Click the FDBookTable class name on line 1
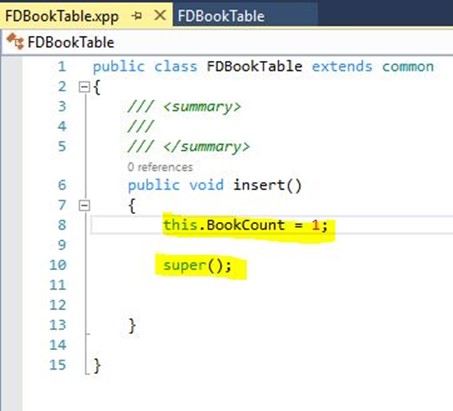 (x=254, y=66)
